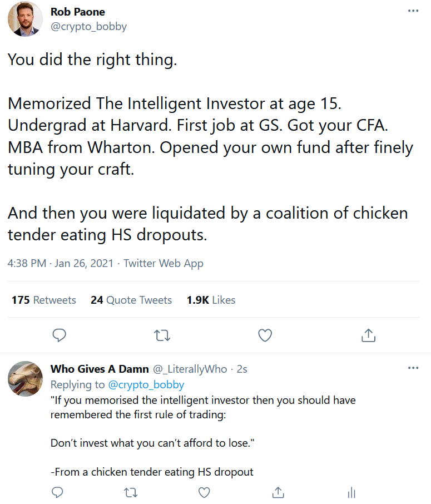Image resolution: width=431 pixels, height=504 pixels.
Task: Retweet the main tweet by crypto_bobby
Action: tap(162, 335)
